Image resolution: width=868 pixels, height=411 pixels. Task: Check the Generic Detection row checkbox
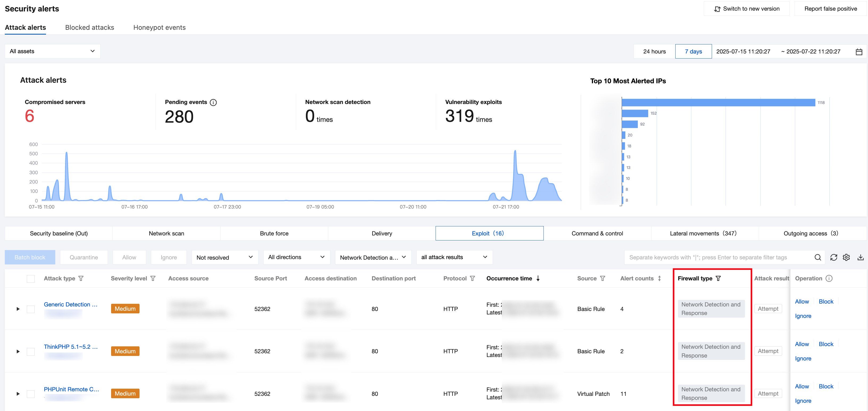click(x=31, y=309)
